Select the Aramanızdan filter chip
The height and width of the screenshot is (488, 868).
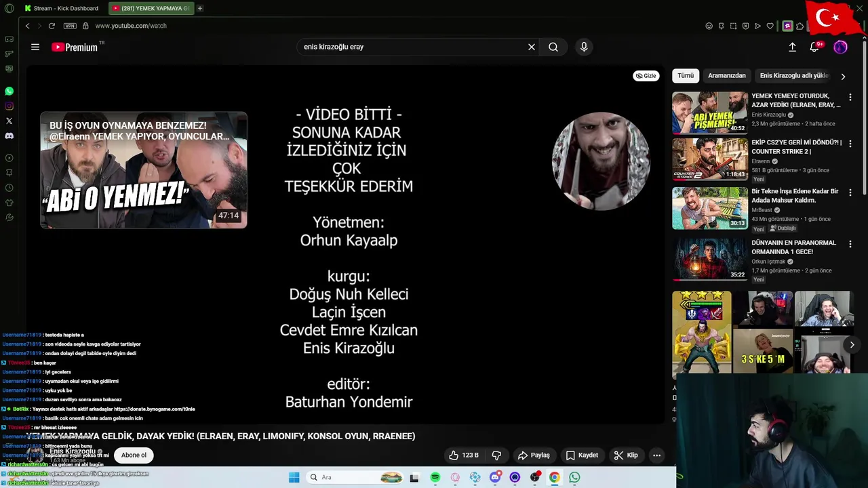click(x=727, y=76)
